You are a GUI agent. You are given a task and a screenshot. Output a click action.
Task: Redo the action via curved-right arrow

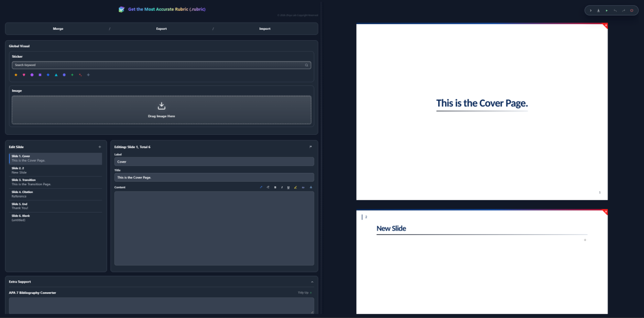pos(623,10)
